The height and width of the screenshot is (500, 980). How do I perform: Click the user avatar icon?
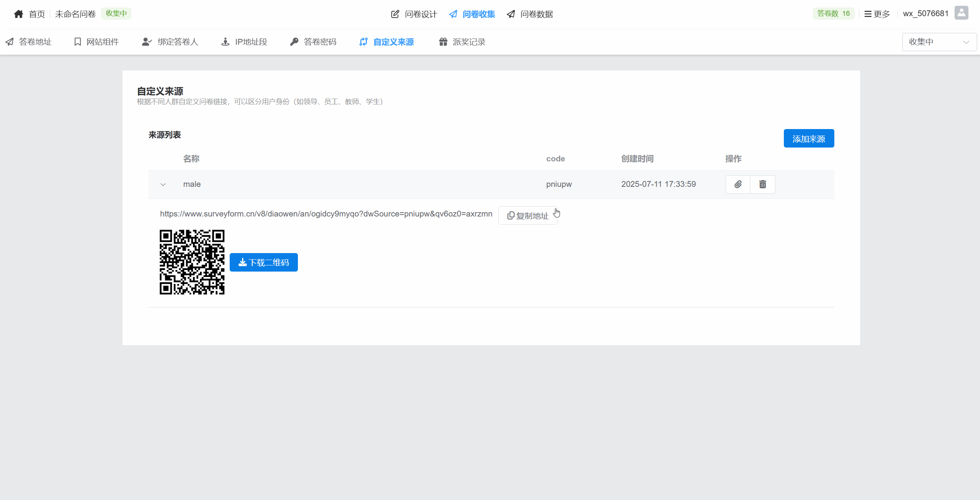pyautogui.click(x=961, y=13)
